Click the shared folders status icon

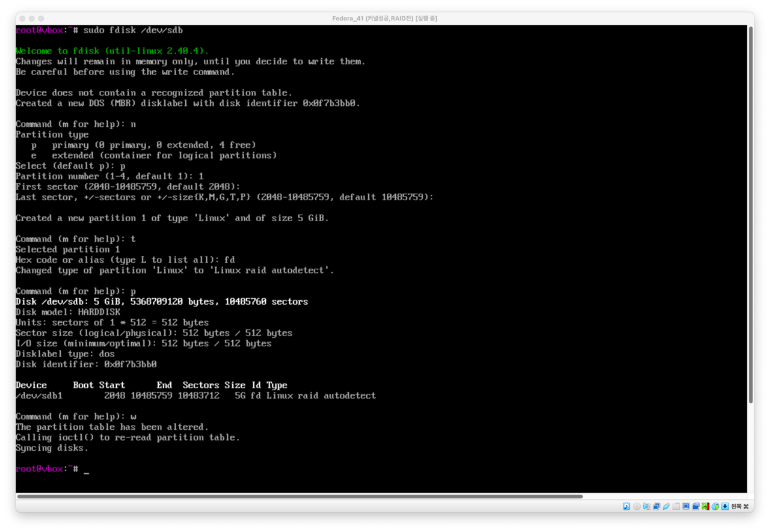pyautogui.click(x=676, y=506)
